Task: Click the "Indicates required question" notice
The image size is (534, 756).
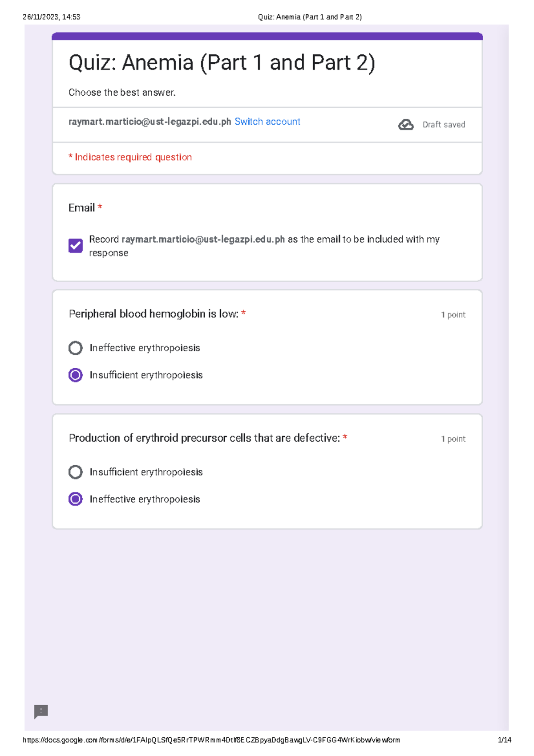Action: [130, 157]
